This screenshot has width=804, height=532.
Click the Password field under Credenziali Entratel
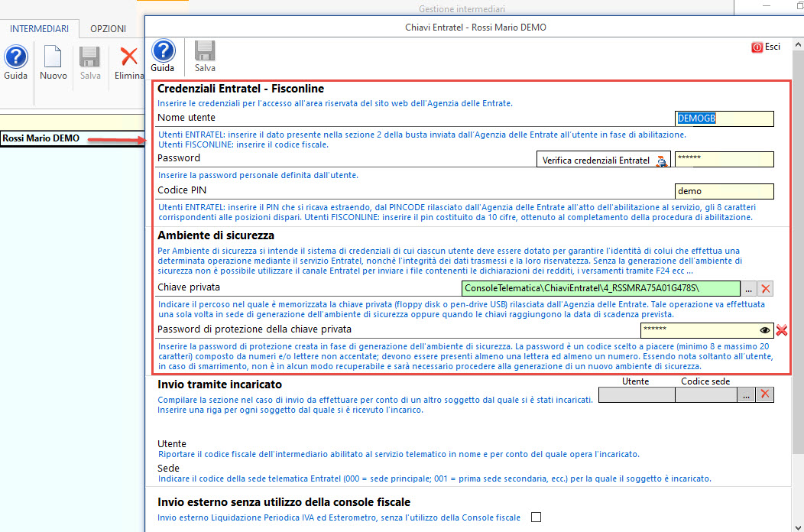click(x=724, y=159)
